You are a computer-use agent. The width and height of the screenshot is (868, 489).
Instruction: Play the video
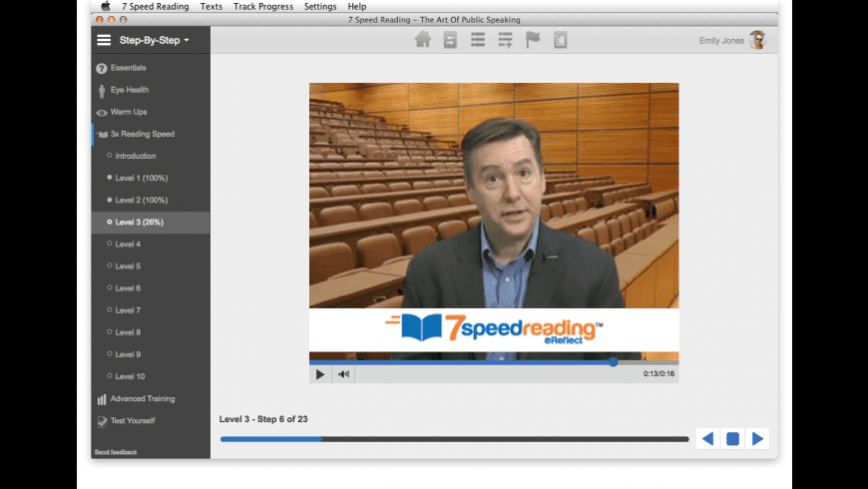tap(320, 374)
